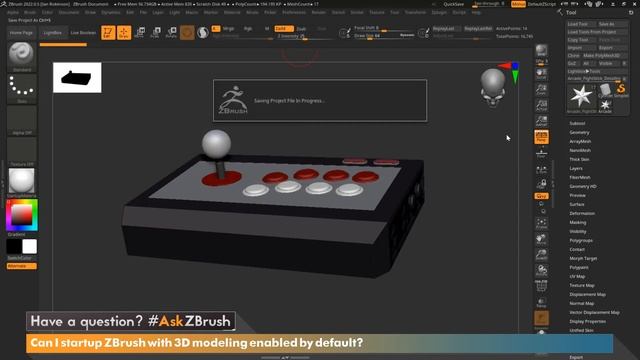Image resolution: width=640 pixels, height=360 pixels.
Task: Adjust the Z Intensity slider
Action: pyautogui.click(x=304, y=36)
